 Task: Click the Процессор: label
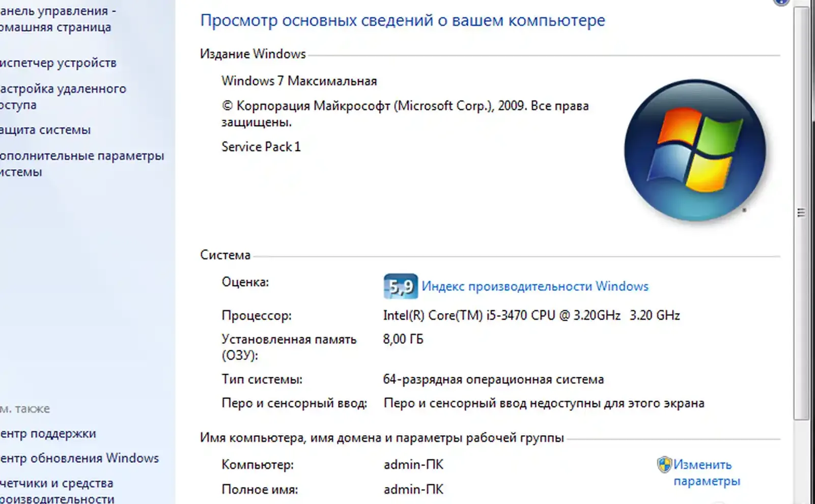coord(257,316)
